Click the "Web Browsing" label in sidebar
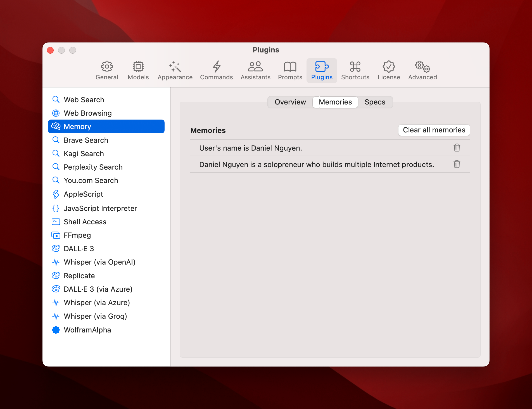The width and height of the screenshot is (532, 409). tap(88, 113)
